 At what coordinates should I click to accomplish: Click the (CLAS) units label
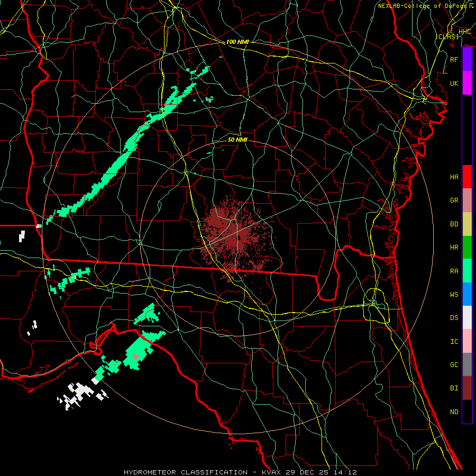[447, 36]
